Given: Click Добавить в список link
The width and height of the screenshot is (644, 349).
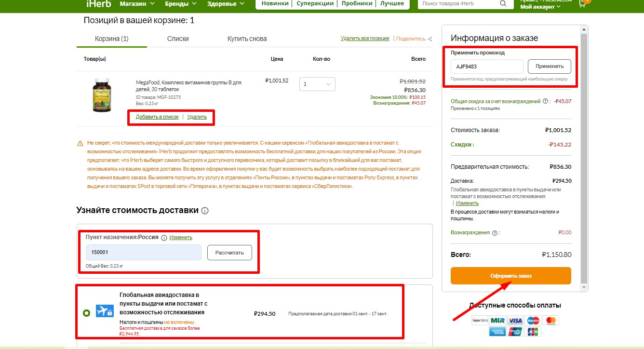Looking at the screenshot, I should pos(157,117).
